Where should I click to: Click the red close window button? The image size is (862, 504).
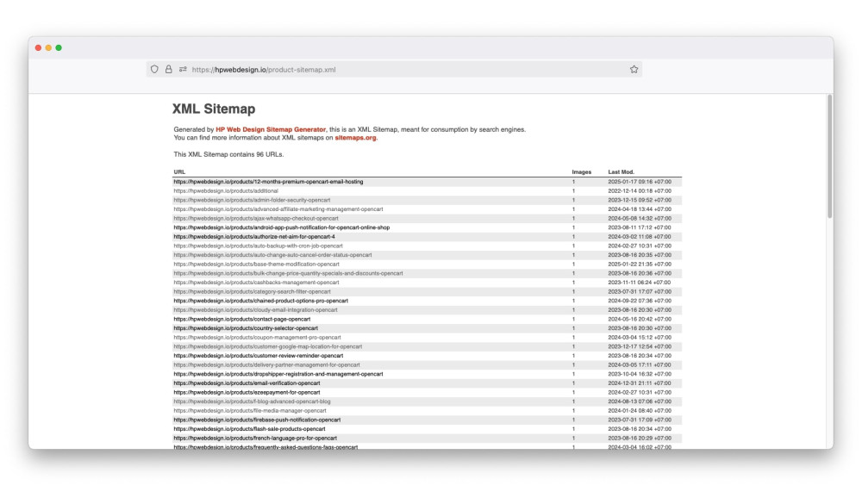tap(38, 47)
